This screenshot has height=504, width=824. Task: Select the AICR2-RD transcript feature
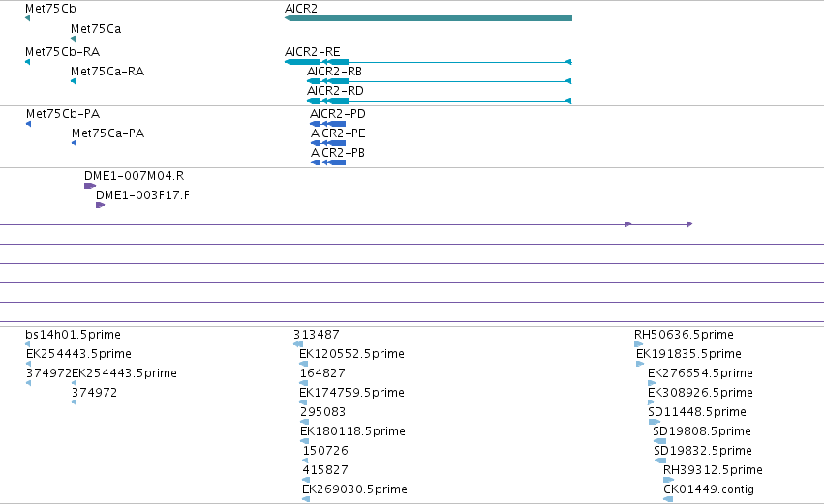point(440,101)
